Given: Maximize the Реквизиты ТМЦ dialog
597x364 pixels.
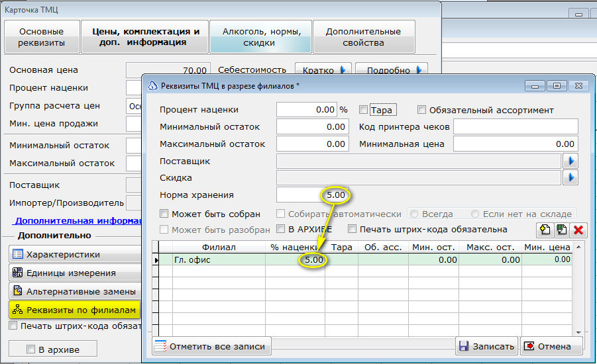Looking at the screenshot, I should pos(557,85).
